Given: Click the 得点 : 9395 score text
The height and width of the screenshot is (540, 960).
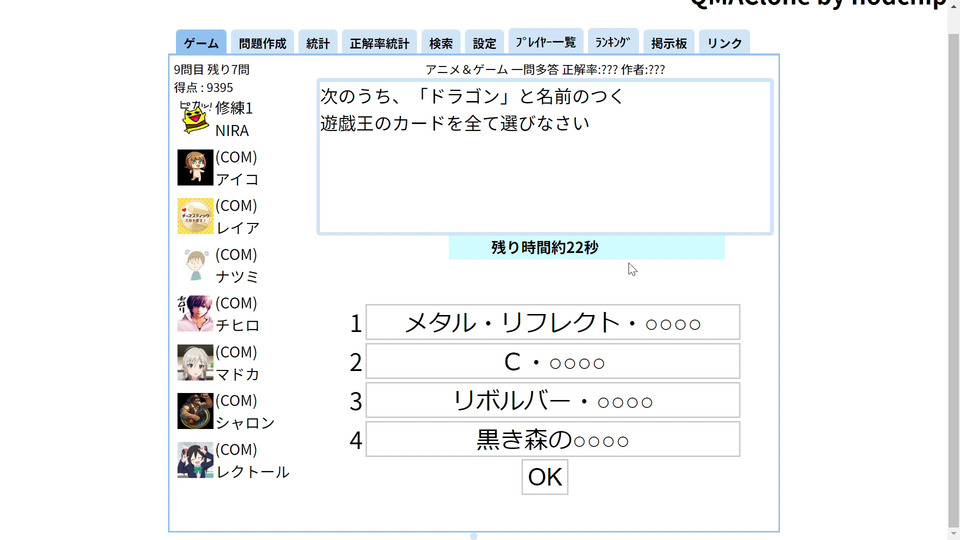Looking at the screenshot, I should coord(203,88).
